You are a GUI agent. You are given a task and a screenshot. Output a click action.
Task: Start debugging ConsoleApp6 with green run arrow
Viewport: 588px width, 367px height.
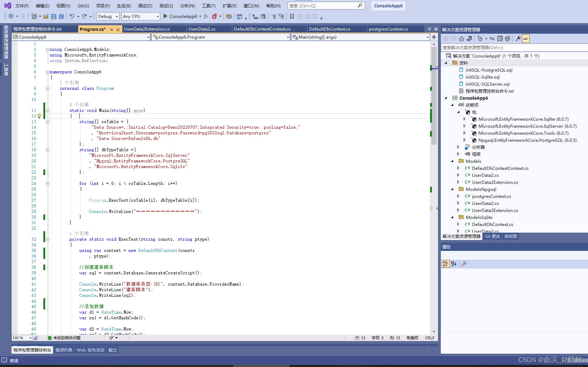[x=165, y=16]
